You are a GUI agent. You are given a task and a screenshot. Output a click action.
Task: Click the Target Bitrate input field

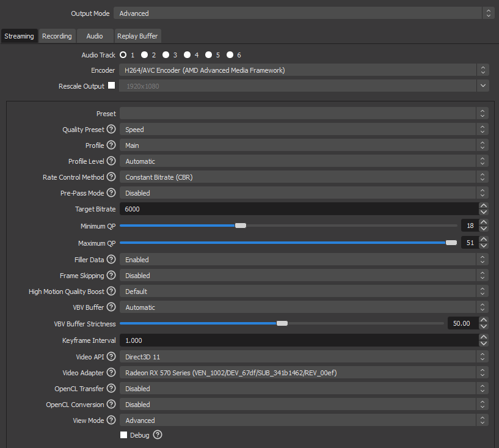pos(298,209)
